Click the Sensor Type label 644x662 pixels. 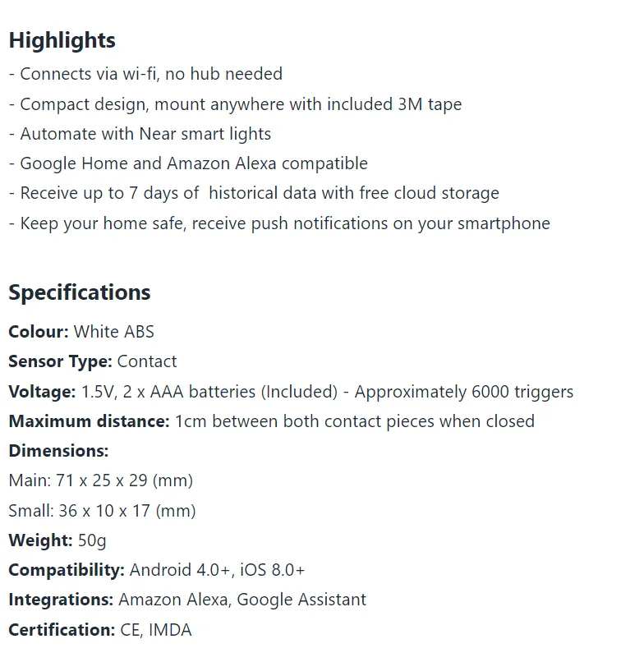(61, 362)
